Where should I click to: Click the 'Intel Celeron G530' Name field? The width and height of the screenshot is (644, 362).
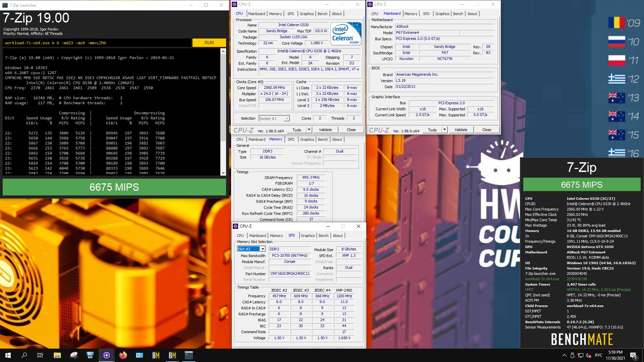(293, 25)
